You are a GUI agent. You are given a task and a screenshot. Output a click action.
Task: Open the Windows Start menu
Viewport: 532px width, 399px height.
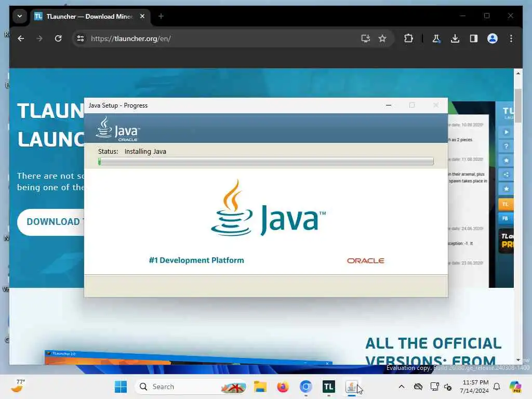[121, 387]
